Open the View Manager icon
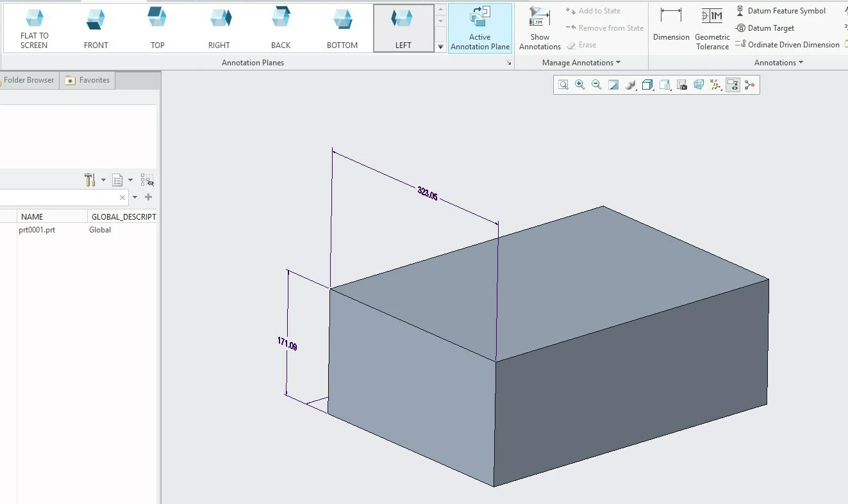This screenshot has width=848, height=504. (665, 85)
